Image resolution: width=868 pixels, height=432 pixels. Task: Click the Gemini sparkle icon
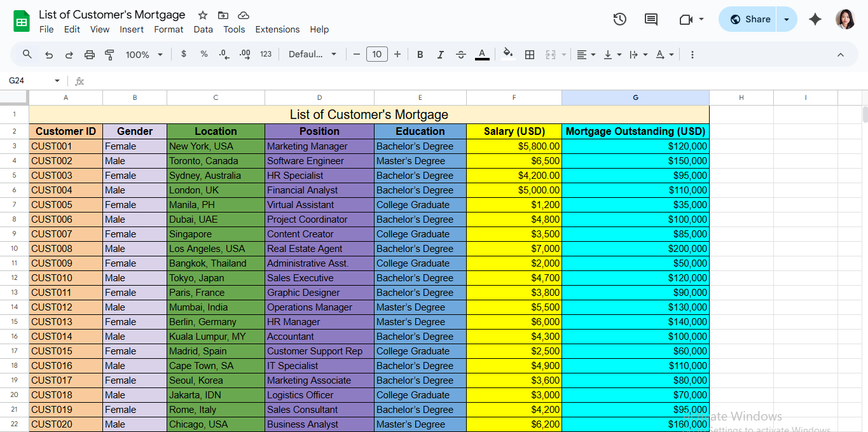click(815, 19)
